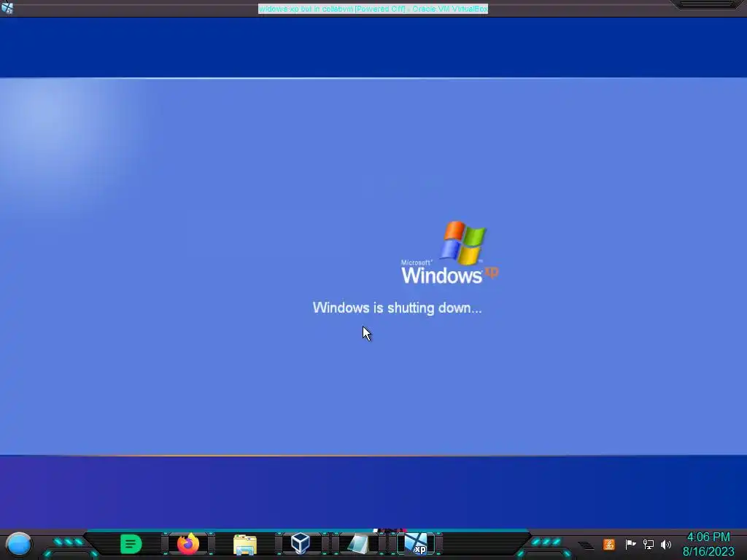Open the Start orb button
This screenshot has height=560, width=747.
point(18,545)
